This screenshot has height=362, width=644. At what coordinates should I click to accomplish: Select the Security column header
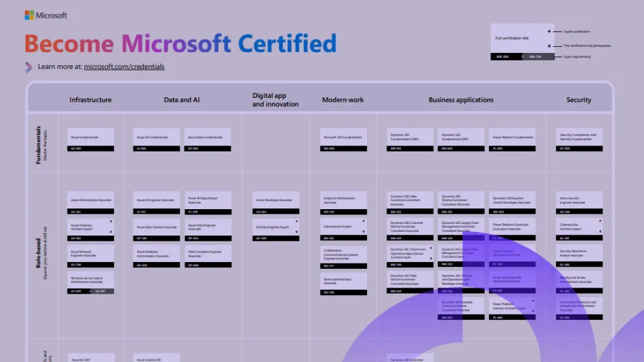[578, 100]
